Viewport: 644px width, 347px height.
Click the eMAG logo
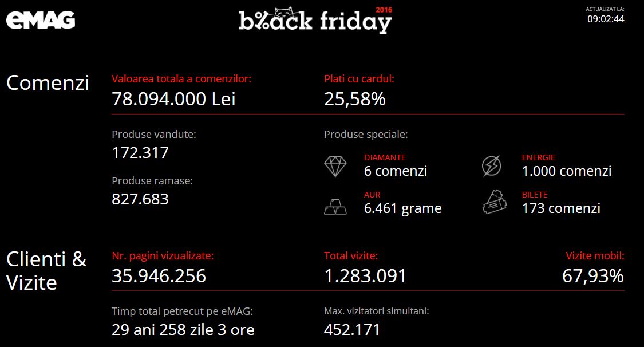(41, 20)
